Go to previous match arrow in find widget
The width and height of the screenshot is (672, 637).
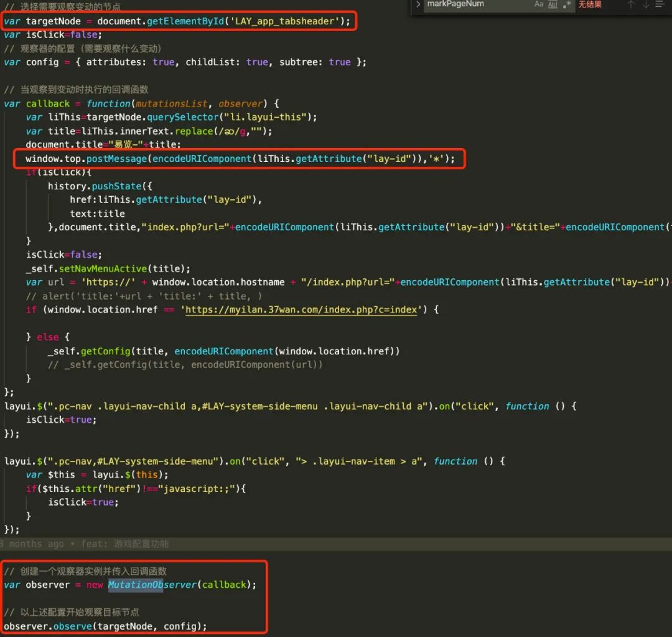[630, 5]
